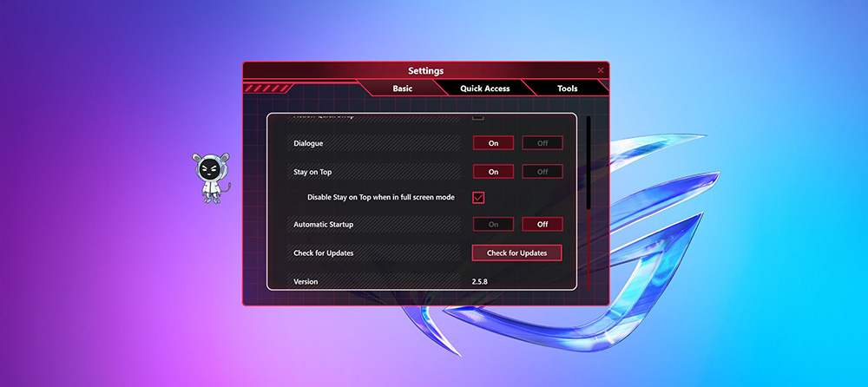Screen dimensions: 868x387
Task: Click version number 2.5.8
Action: (x=480, y=281)
